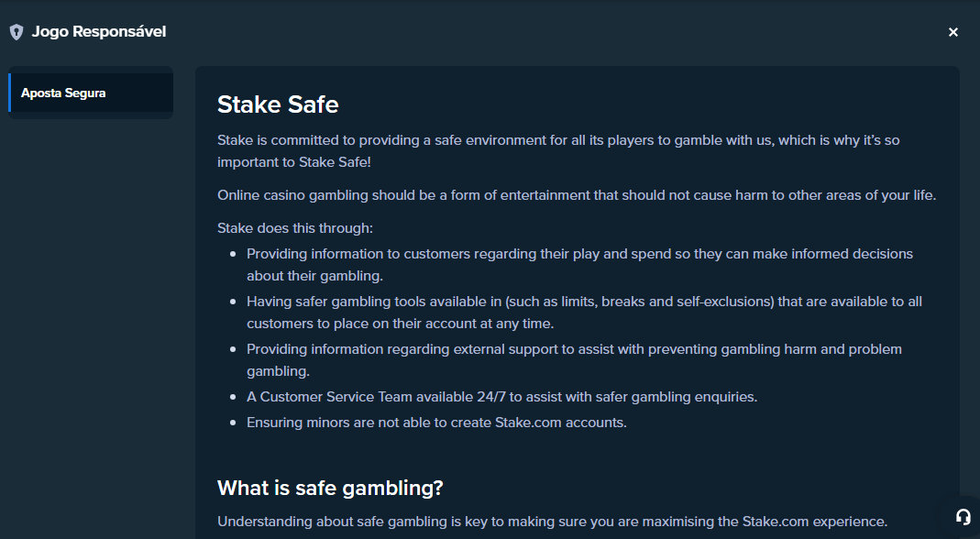Click the shield icon beside Jogo Responsável

point(17,32)
